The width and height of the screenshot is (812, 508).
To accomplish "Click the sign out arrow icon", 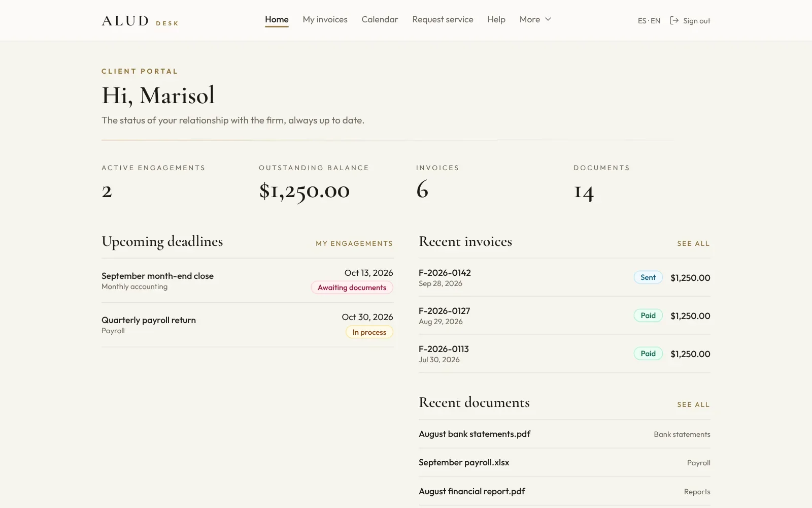I will tap(674, 20).
